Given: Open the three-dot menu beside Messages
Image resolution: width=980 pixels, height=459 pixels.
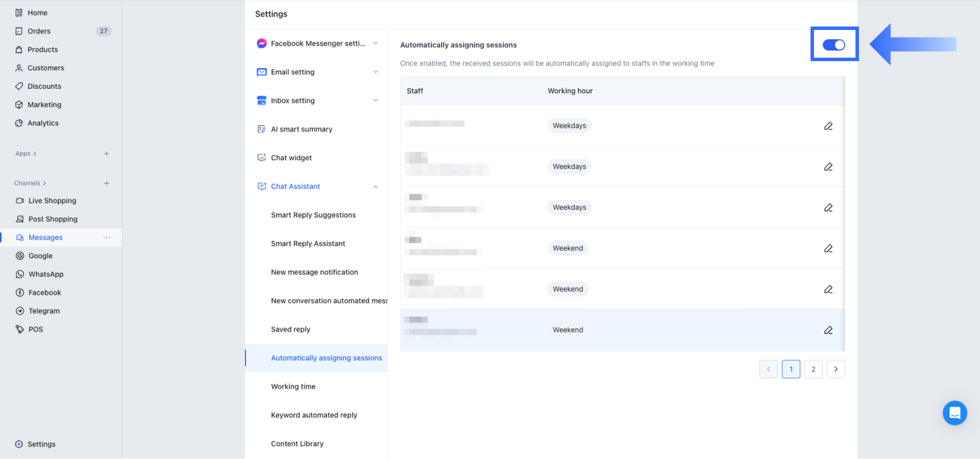Looking at the screenshot, I should [107, 238].
